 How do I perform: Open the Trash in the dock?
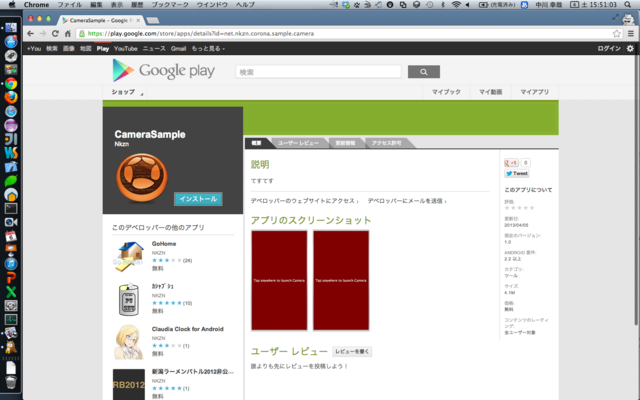tap(11, 382)
